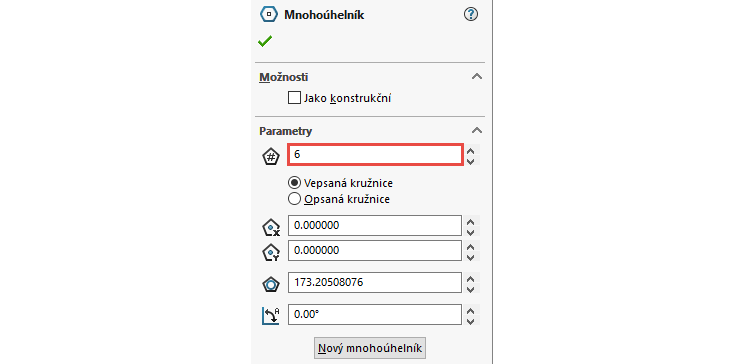Click the Nový mnohoúhelník button
The image size is (750, 364).
click(x=370, y=348)
